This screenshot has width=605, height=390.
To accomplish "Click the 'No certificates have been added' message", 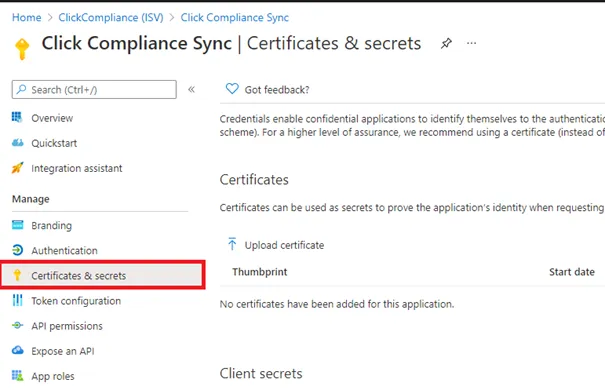I will pos(337,304).
